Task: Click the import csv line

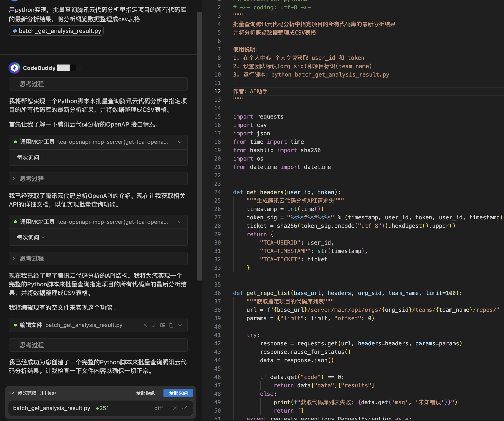Action: click(250, 125)
